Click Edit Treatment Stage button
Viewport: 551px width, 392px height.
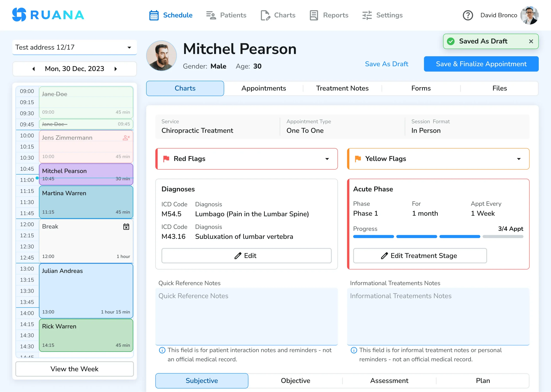[420, 256]
